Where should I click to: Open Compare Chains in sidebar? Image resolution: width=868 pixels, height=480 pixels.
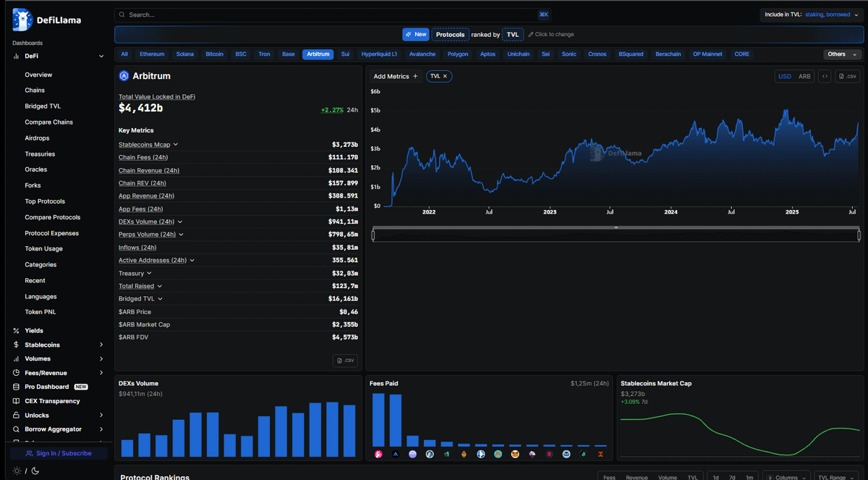pos(48,122)
